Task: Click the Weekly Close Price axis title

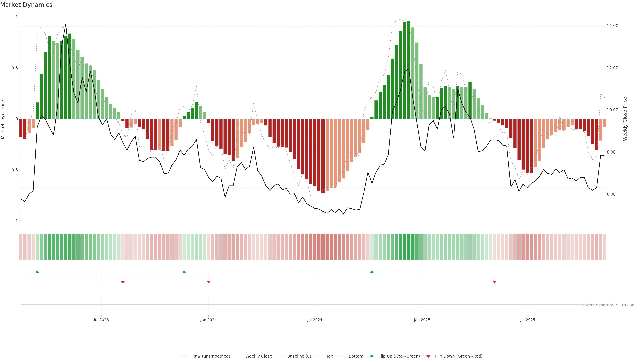Action: tap(625, 119)
